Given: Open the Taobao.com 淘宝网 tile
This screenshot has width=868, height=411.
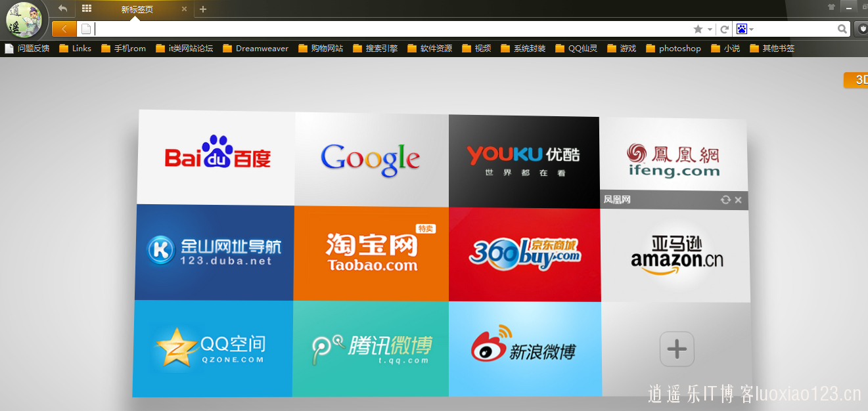Looking at the screenshot, I should [371, 253].
